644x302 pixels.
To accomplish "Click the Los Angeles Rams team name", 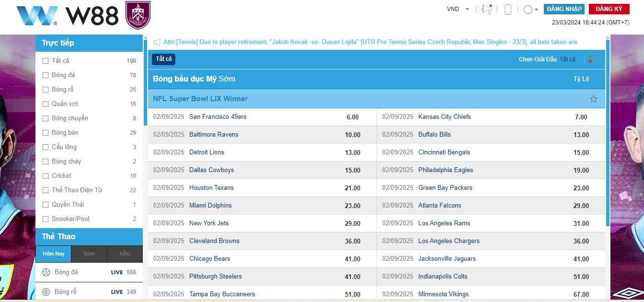I will (x=444, y=223).
